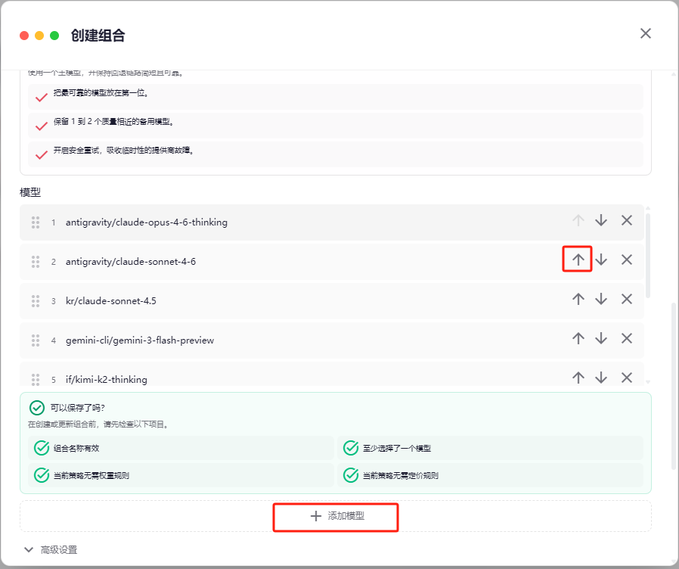Screen dimensions: 679x569
Task: Click drag handle of antigravity/claude-sonnet-4-6 row
Action: [x=36, y=262]
